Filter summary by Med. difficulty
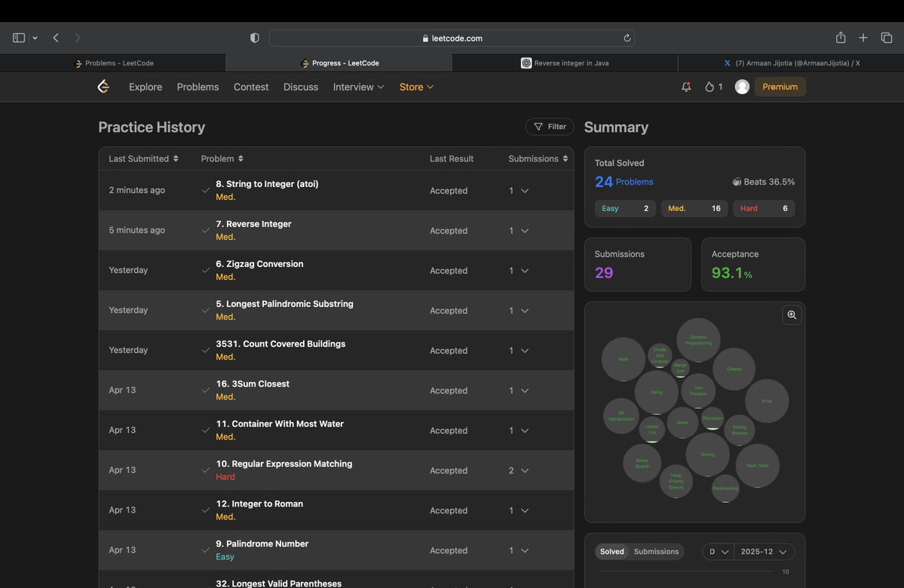 point(694,208)
